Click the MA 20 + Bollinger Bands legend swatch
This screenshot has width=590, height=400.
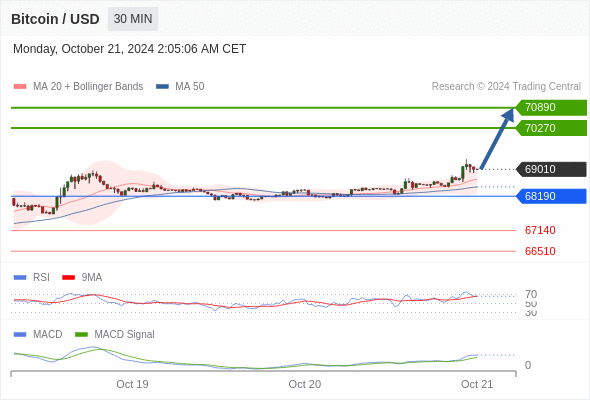click(x=20, y=87)
